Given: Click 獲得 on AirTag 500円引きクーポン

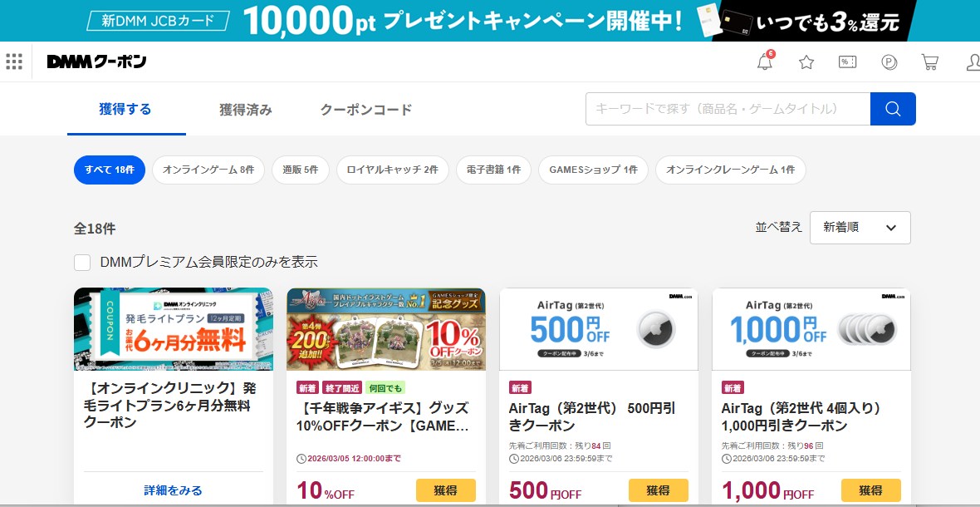Looking at the screenshot, I should pyautogui.click(x=658, y=490).
